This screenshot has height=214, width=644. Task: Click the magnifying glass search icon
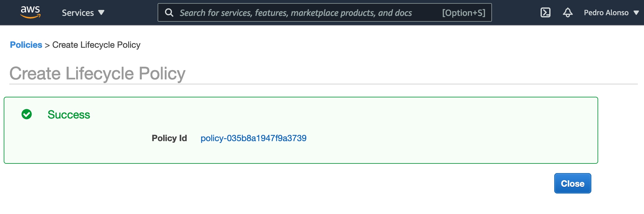(x=169, y=13)
